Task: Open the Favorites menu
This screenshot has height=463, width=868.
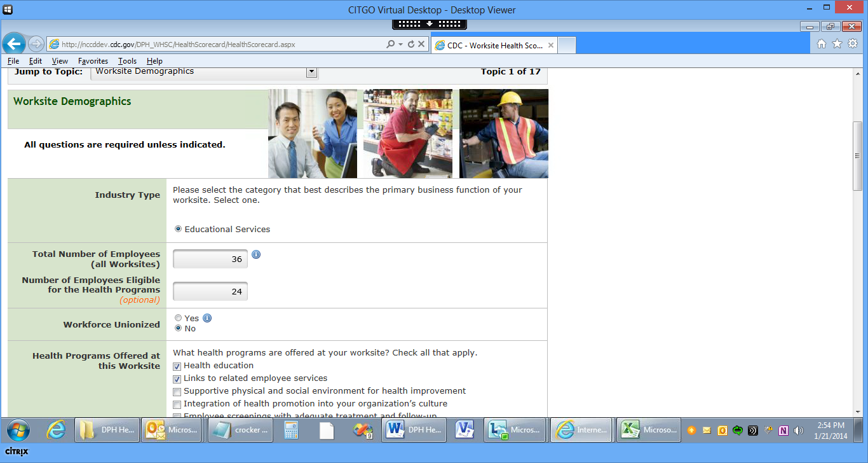Action: (x=93, y=61)
